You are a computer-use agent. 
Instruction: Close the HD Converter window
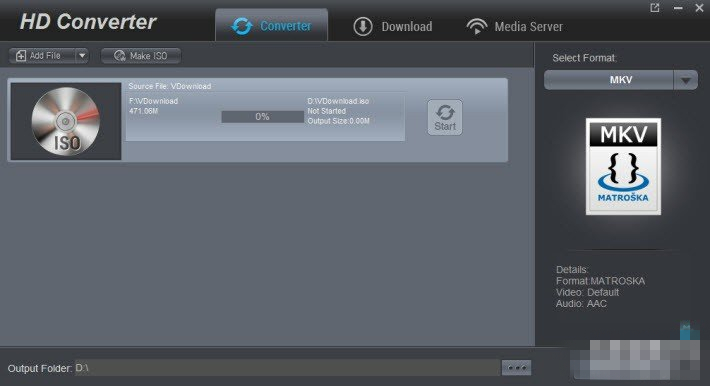(699, 8)
